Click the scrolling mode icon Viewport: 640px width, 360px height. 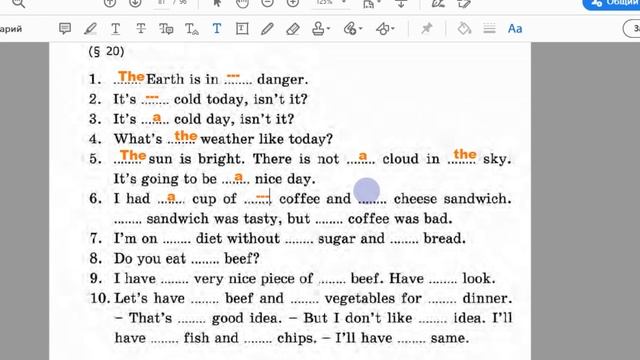(401, 3)
